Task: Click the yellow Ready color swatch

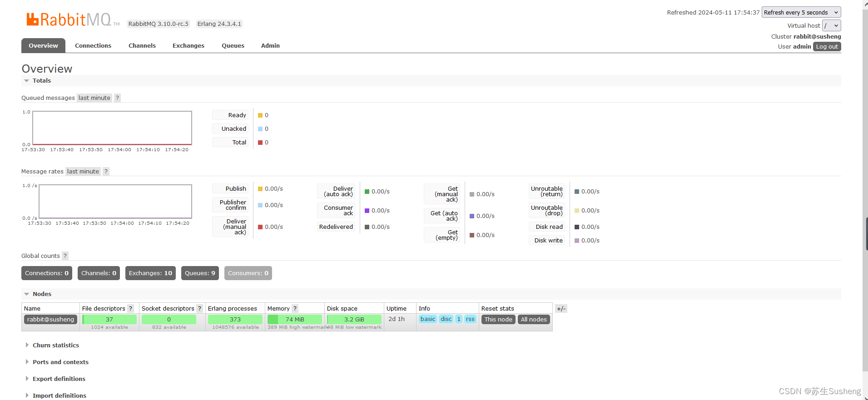Action: coord(260,115)
